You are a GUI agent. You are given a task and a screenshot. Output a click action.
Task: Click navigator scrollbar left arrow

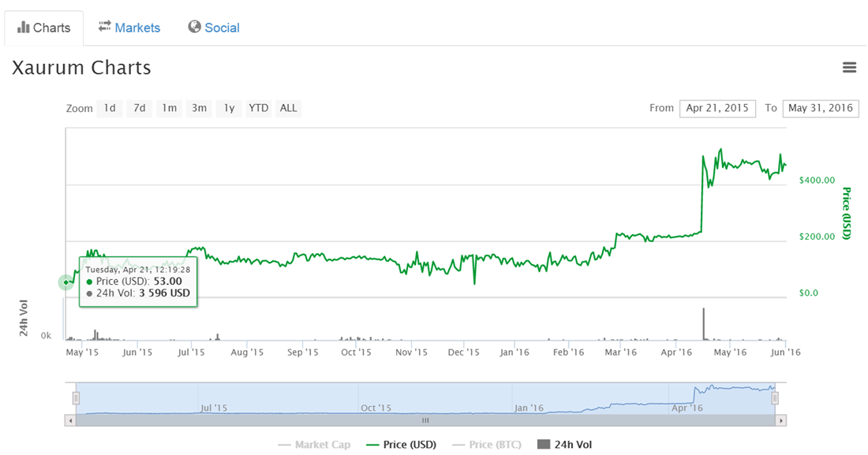(71, 421)
